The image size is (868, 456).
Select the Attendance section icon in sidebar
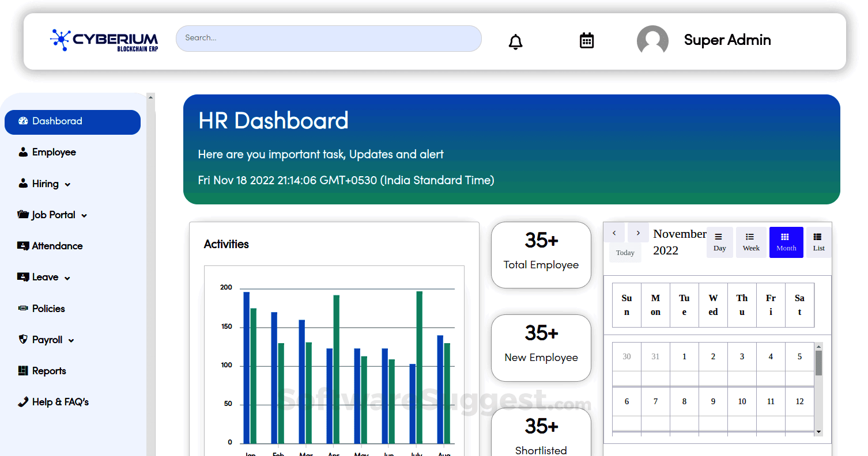(x=23, y=246)
